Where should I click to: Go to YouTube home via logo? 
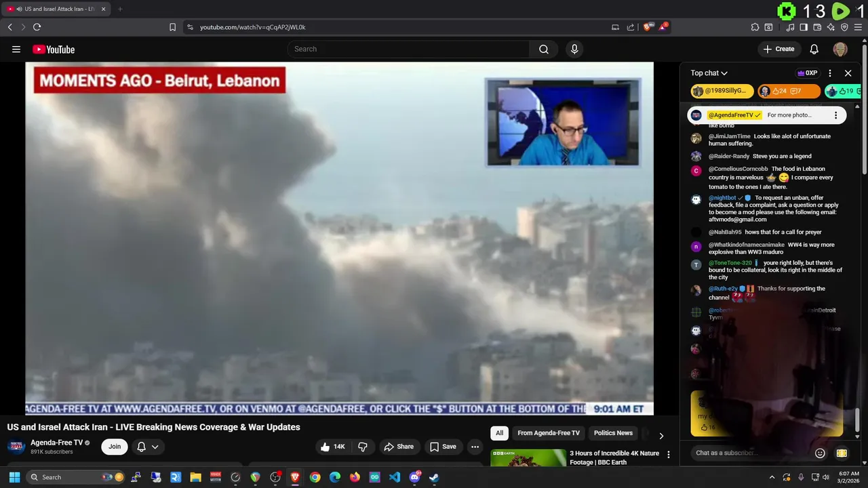(x=54, y=49)
